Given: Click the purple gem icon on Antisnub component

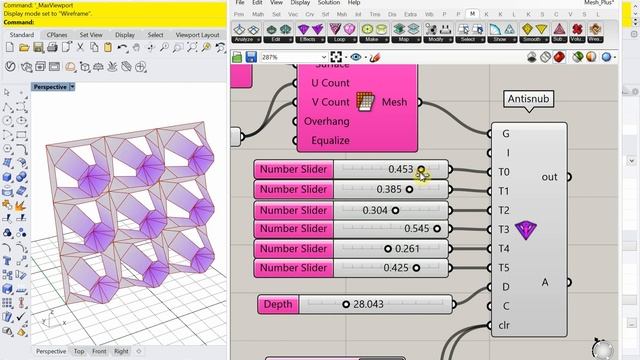Looking at the screenshot, I should [526, 230].
